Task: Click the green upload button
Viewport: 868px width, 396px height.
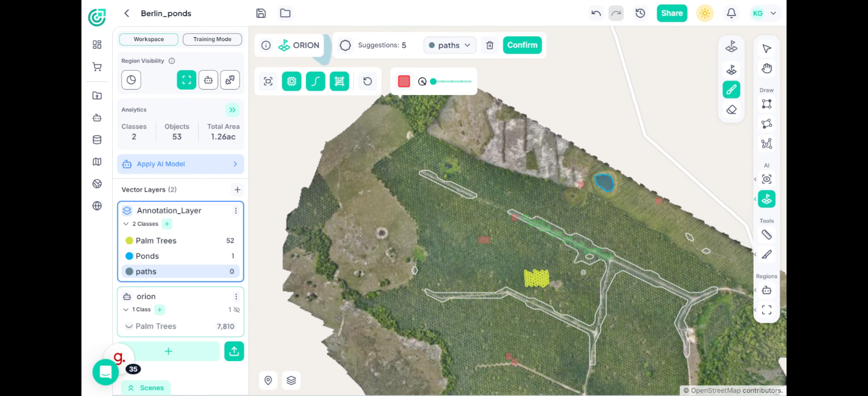Action: pos(234,351)
